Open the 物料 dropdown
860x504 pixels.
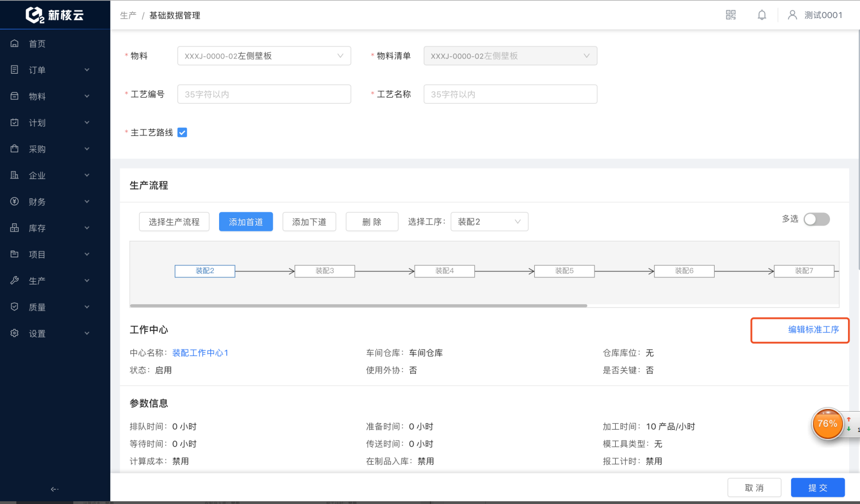[264, 56]
